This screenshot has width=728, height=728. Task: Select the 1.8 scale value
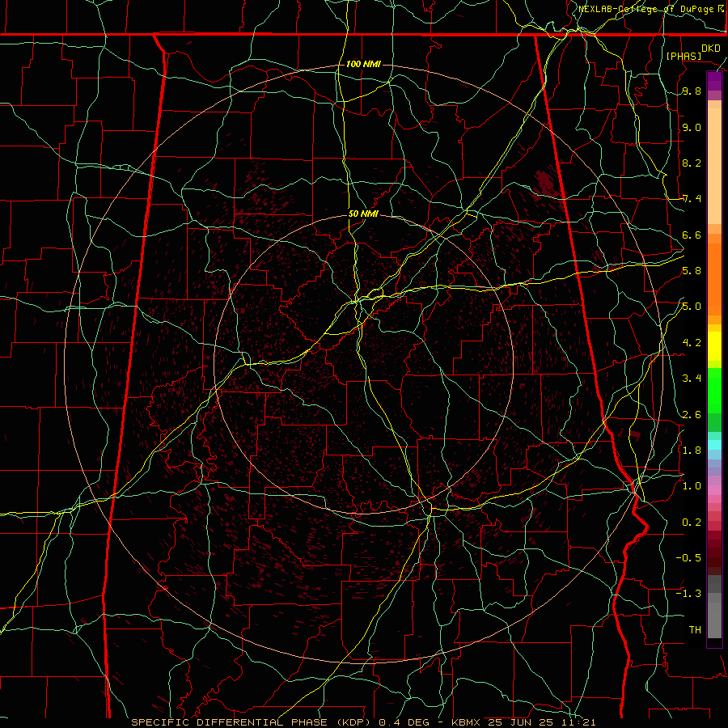point(692,451)
